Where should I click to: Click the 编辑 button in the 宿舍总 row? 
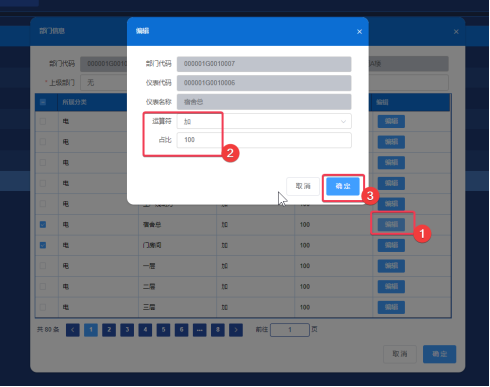[391, 224]
